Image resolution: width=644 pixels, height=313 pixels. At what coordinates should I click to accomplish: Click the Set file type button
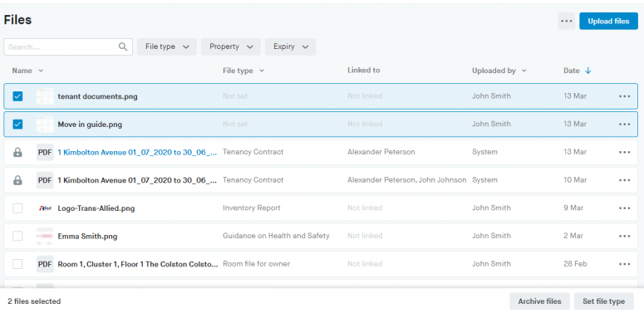(604, 301)
